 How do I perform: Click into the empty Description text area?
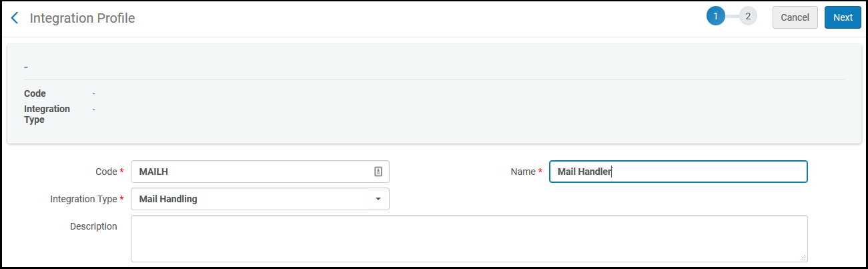point(467,238)
